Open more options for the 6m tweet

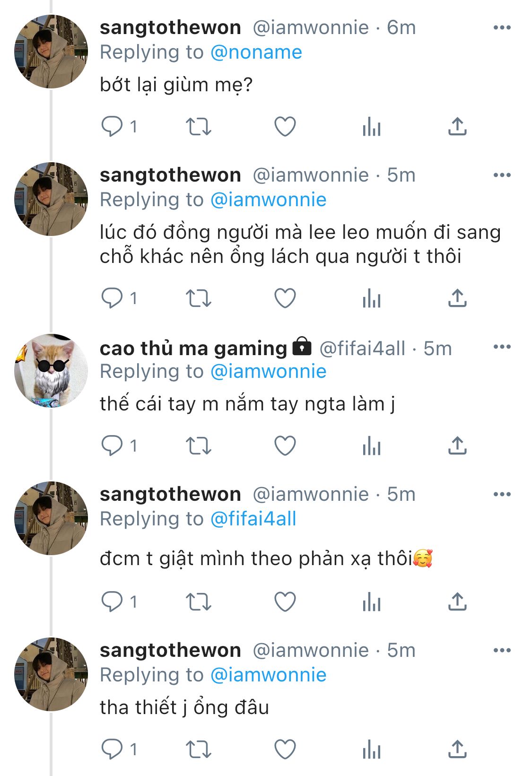click(x=502, y=27)
